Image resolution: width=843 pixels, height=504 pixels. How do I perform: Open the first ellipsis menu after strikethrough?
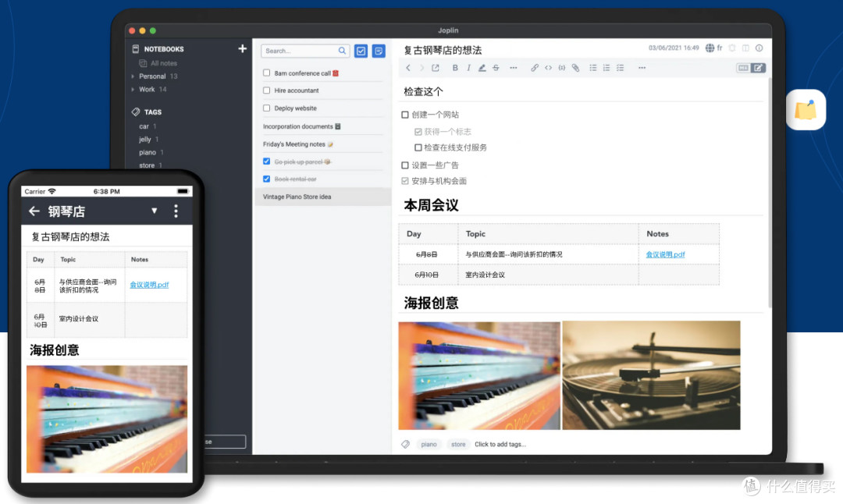pyautogui.click(x=514, y=68)
